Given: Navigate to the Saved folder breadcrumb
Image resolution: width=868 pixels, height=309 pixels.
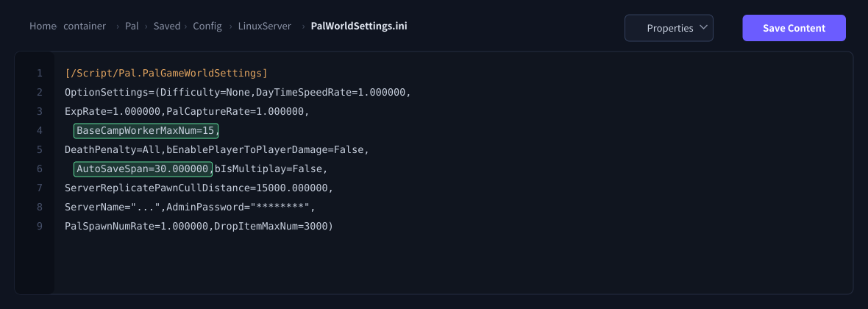Looking at the screenshot, I should pyautogui.click(x=167, y=26).
